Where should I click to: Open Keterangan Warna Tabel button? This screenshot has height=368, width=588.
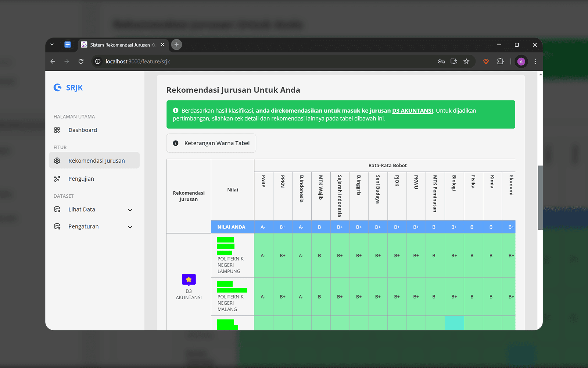[211, 143]
